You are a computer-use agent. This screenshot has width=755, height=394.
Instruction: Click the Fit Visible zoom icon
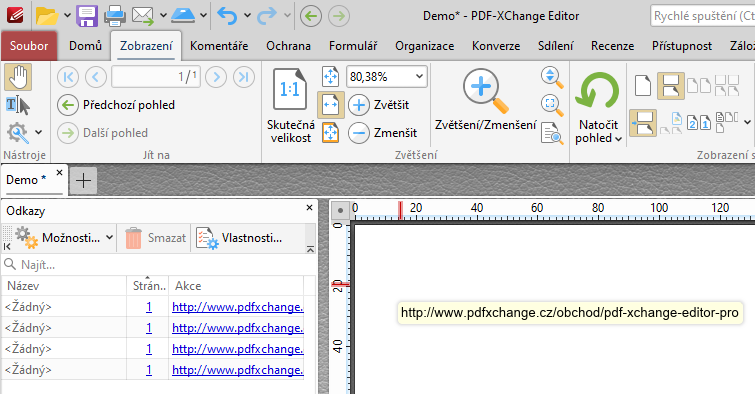(x=330, y=133)
